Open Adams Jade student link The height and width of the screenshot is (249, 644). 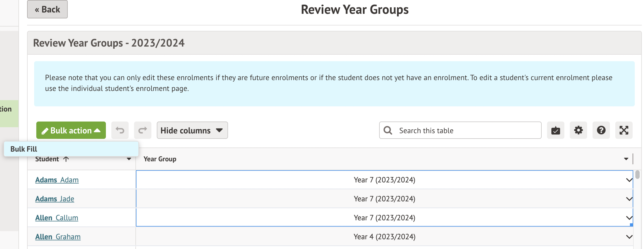[55, 199]
